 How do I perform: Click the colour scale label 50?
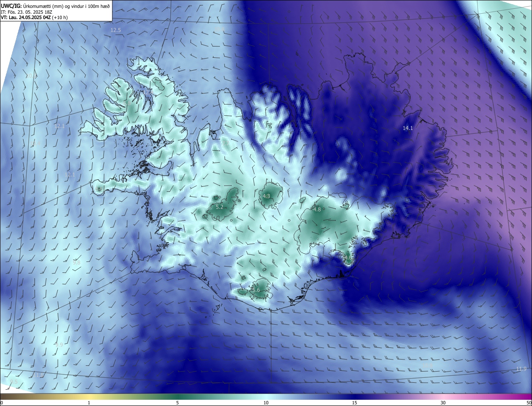click(x=529, y=403)
